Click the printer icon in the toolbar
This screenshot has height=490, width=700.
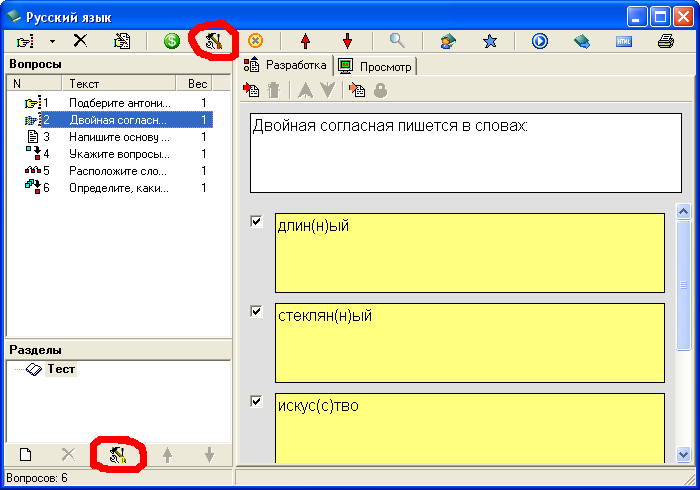click(666, 41)
